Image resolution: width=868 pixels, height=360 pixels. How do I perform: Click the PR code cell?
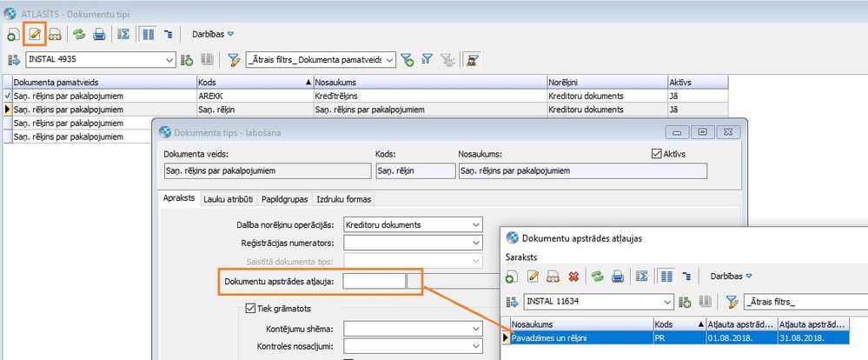pyautogui.click(x=679, y=337)
